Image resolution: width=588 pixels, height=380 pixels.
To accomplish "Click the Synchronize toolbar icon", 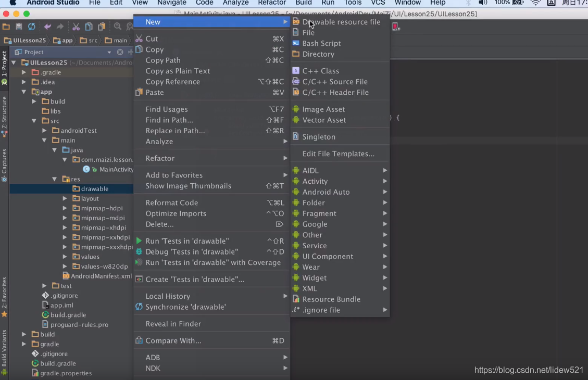I will pos(31,27).
